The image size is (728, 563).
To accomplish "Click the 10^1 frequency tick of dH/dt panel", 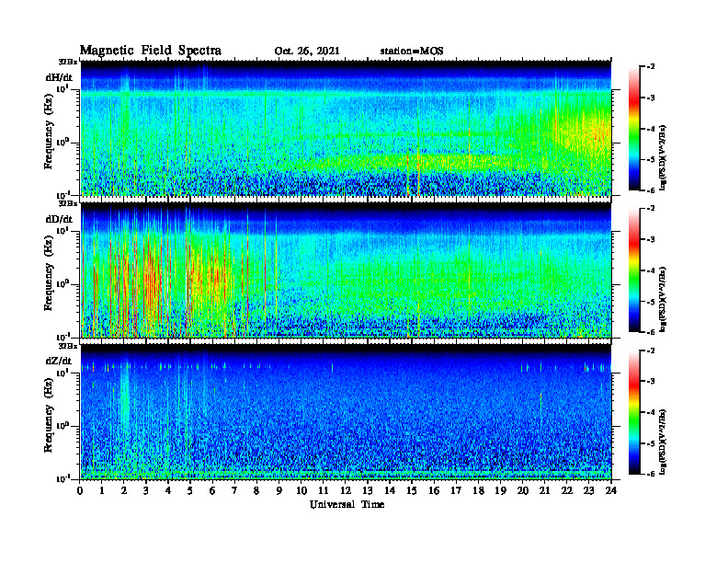I will click(x=63, y=89).
